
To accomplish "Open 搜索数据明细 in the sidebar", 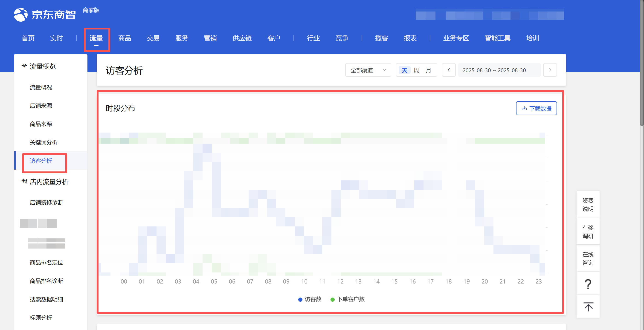I will [46, 299].
